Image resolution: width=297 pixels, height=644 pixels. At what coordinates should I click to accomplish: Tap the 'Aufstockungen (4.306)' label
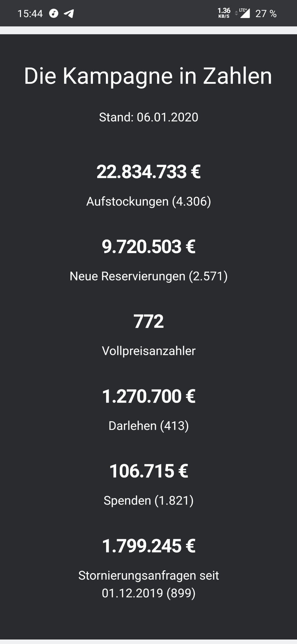coord(148,202)
